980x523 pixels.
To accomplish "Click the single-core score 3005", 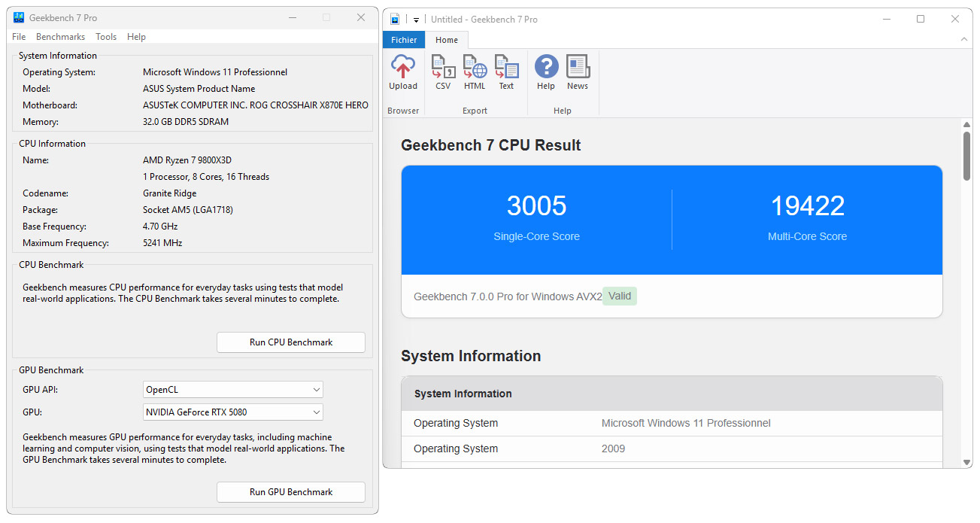I will coord(536,205).
